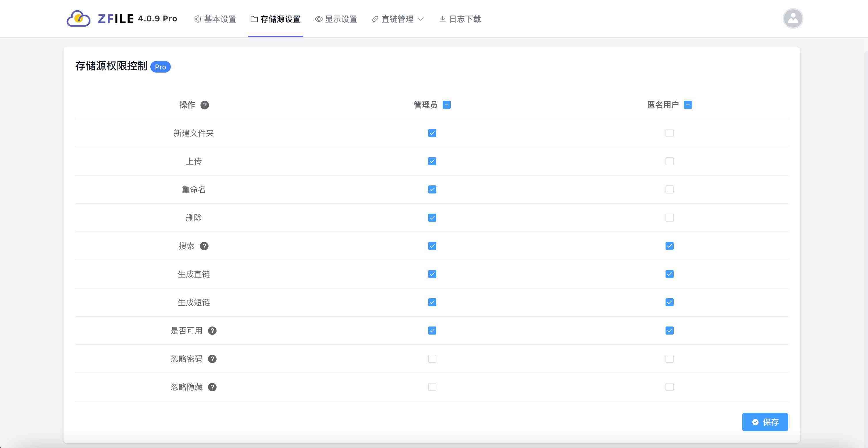Viewport: 868px width, 448px height.
Task: Open the user avatar in top right corner
Action: [793, 18]
